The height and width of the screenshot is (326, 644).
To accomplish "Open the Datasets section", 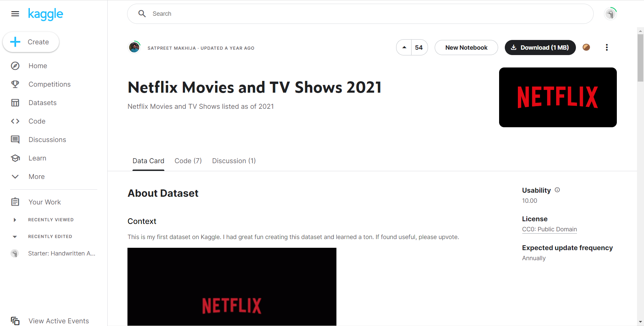I will tap(43, 103).
